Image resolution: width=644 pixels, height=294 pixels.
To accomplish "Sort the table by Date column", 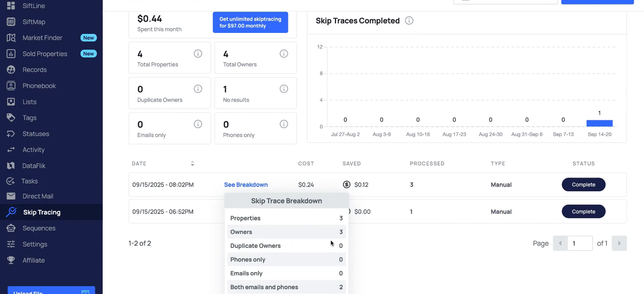I will [192, 163].
